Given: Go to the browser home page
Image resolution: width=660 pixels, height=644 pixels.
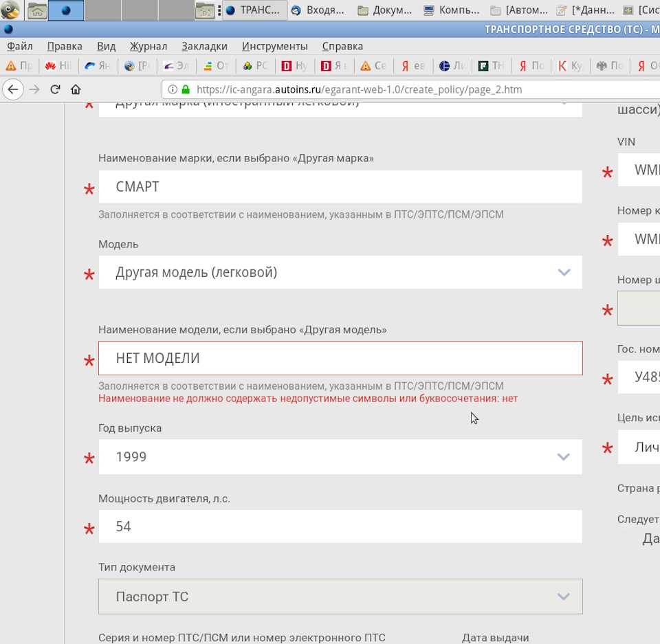Looking at the screenshot, I should coord(76,89).
